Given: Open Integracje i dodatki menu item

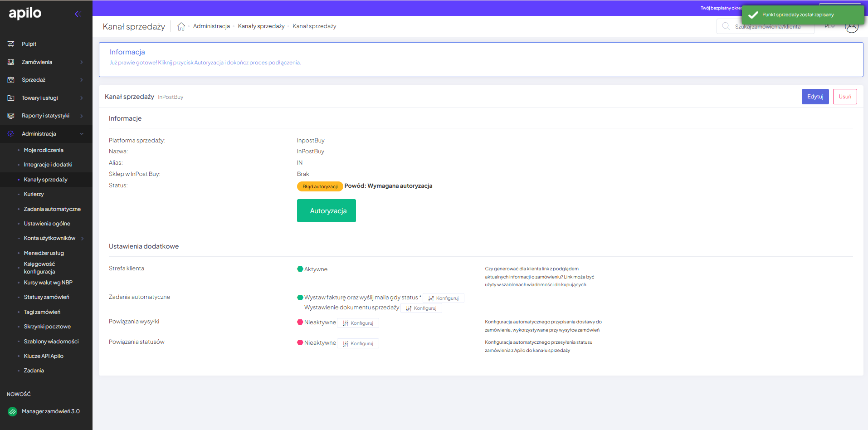Looking at the screenshot, I should pyautogui.click(x=48, y=165).
